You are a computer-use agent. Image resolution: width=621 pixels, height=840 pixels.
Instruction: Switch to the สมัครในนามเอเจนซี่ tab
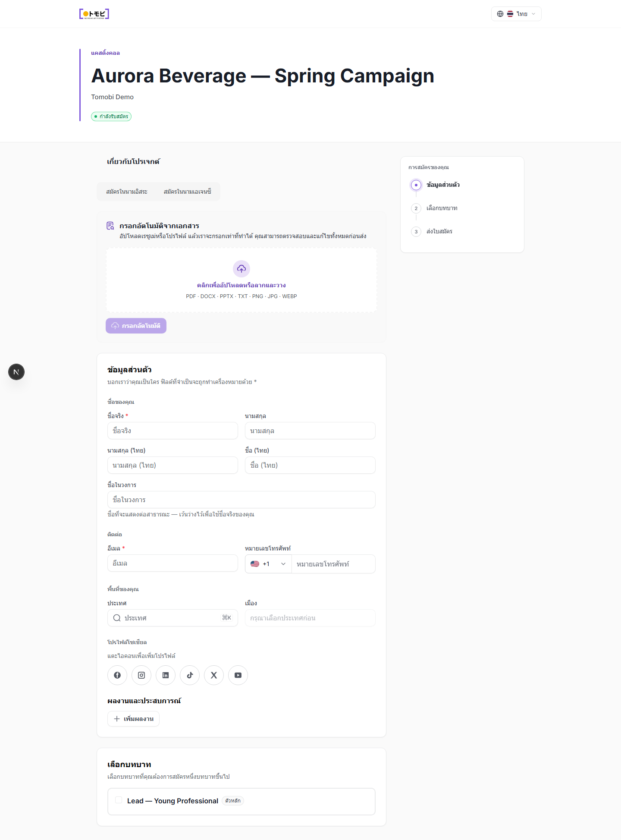pos(188,192)
